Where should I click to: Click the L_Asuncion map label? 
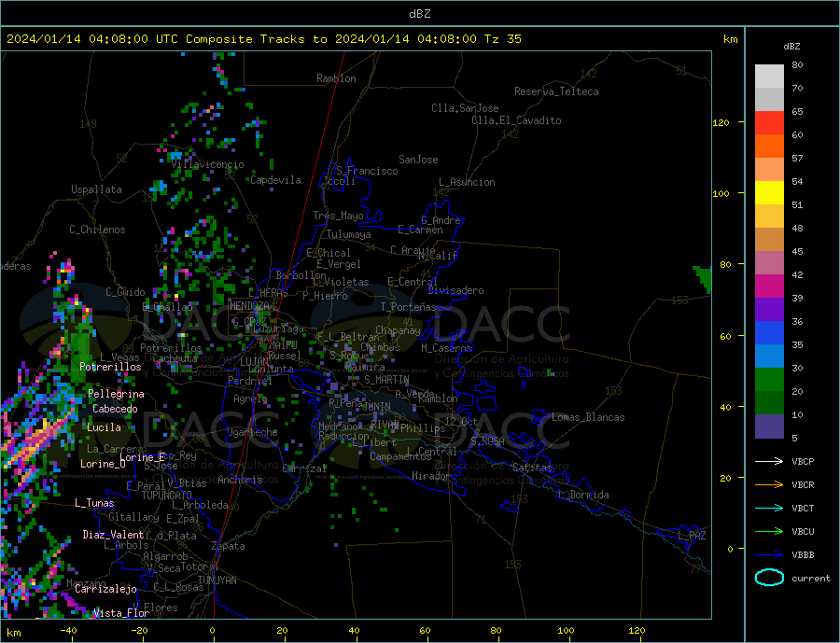[x=468, y=182]
